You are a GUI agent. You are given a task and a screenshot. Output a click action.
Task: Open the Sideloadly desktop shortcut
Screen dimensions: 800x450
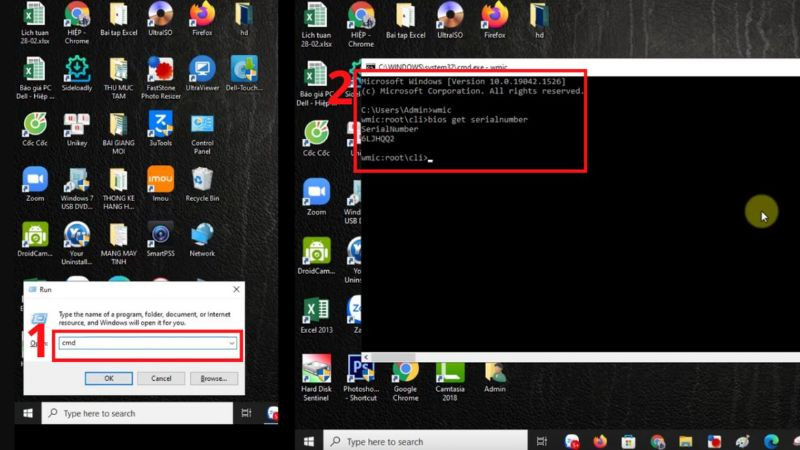pyautogui.click(x=76, y=70)
